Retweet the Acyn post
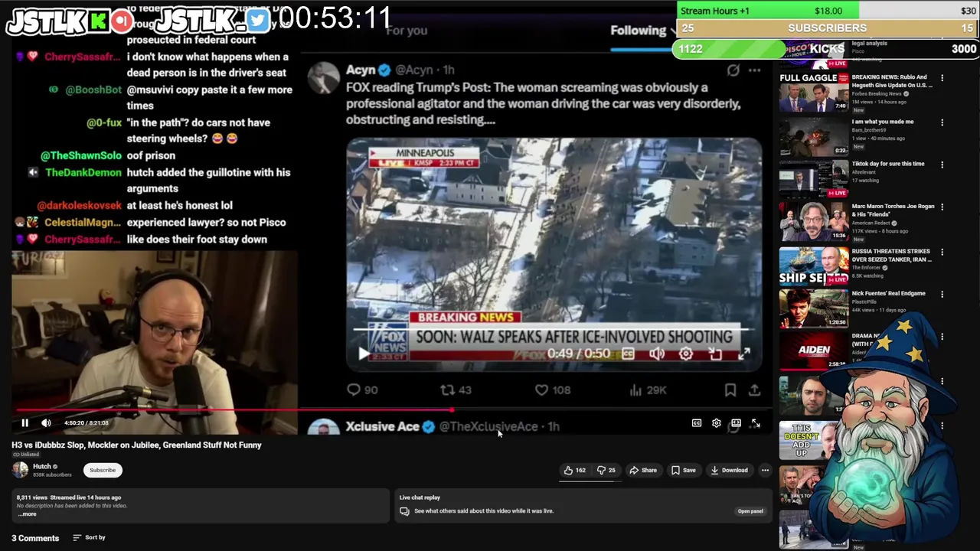 [x=456, y=390]
